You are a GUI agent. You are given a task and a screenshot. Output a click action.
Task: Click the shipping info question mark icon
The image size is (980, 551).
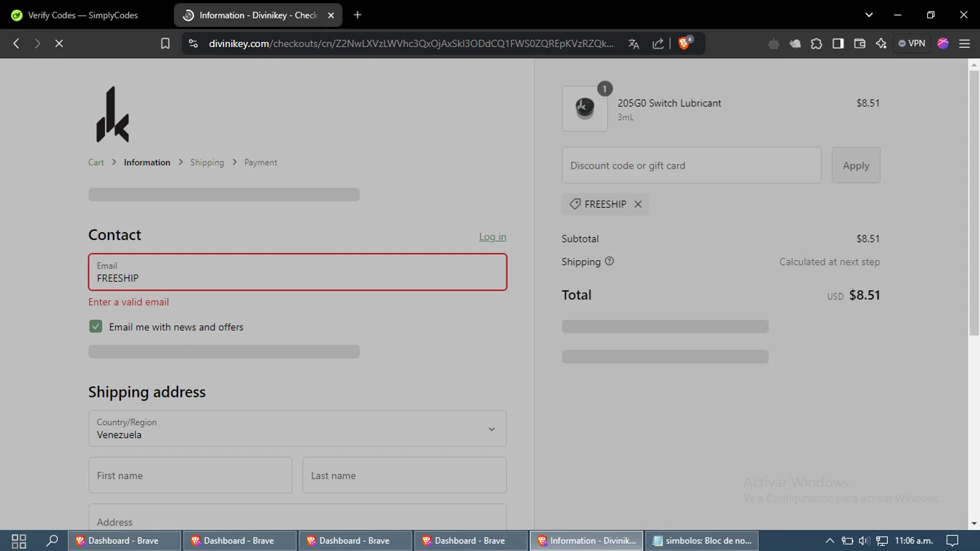(x=610, y=261)
